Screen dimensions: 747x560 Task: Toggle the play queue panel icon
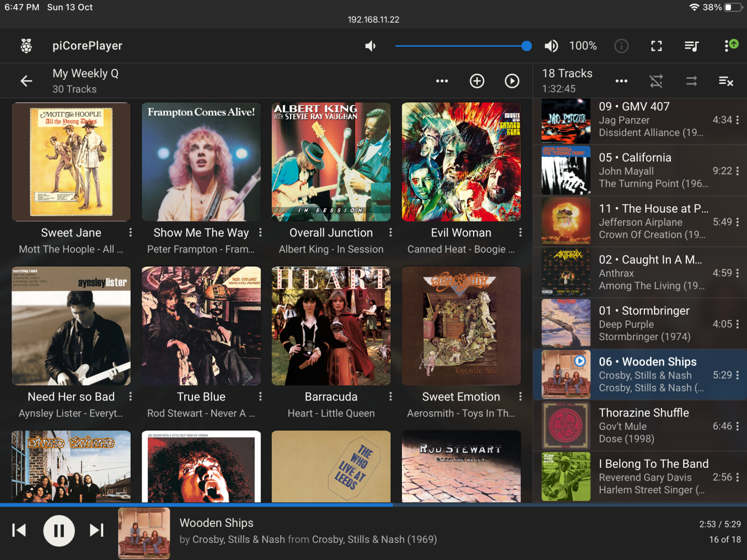pos(691,46)
